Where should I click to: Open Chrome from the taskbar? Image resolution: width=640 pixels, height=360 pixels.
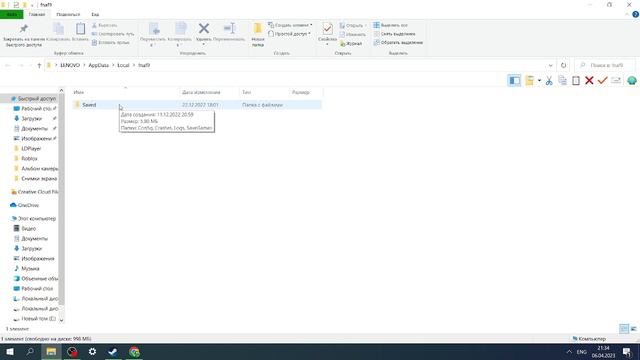point(134,351)
